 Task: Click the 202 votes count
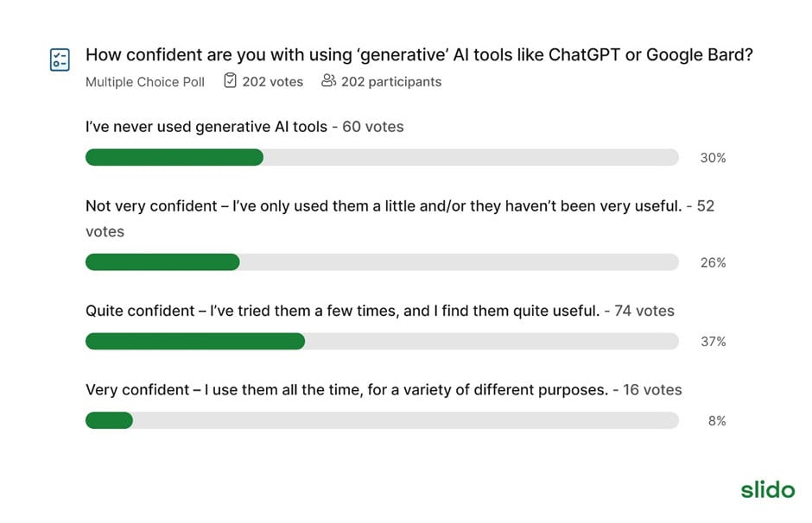click(x=272, y=82)
